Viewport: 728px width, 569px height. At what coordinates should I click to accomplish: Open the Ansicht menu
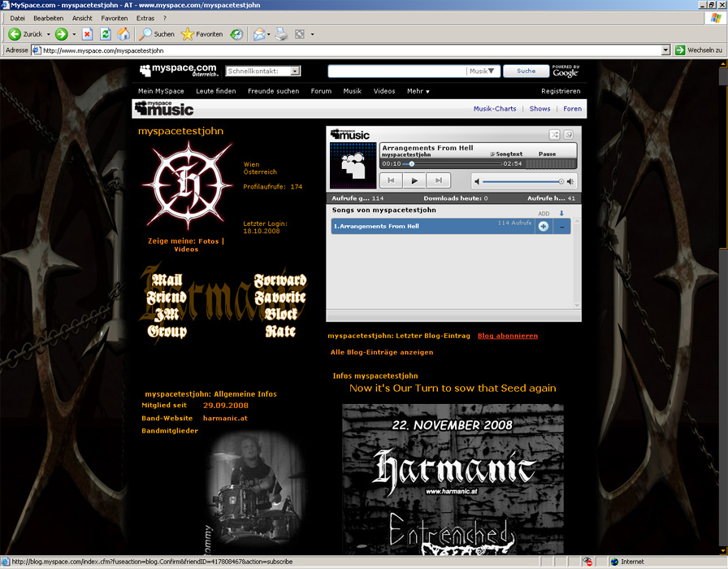click(82, 18)
